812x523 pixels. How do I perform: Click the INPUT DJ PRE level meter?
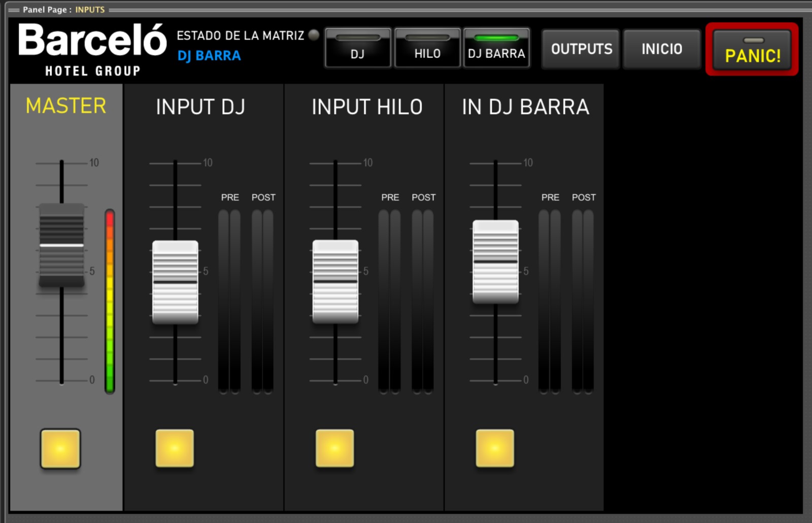click(229, 301)
